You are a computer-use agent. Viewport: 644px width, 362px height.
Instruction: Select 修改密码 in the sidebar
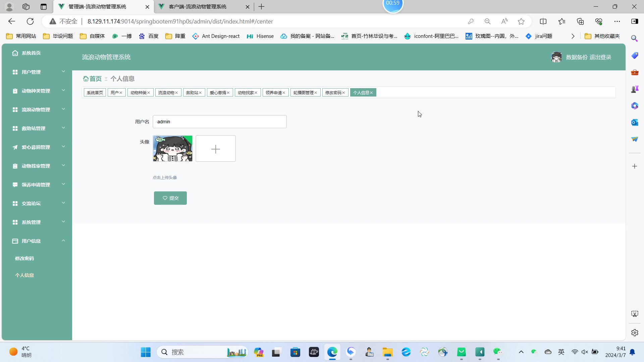(24, 258)
